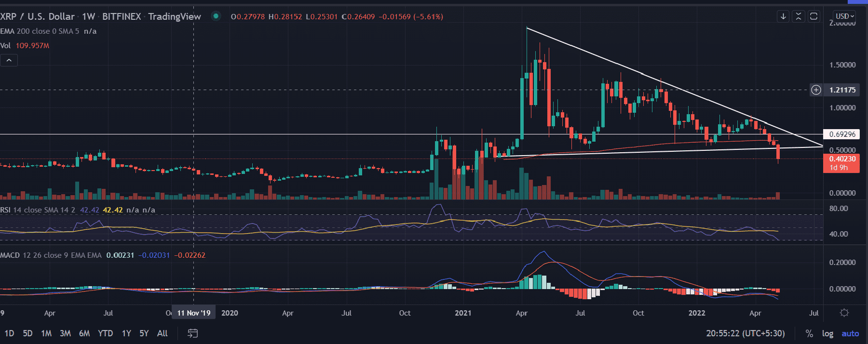This screenshot has width=868, height=344.
Task: Click the green market status dot
Action: 216,16
